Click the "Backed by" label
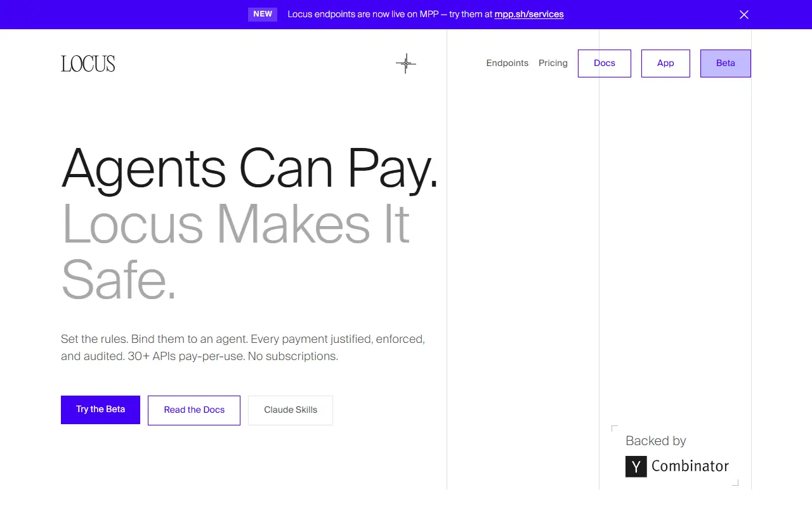Screen dimensions: 812x508 (x=656, y=441)
